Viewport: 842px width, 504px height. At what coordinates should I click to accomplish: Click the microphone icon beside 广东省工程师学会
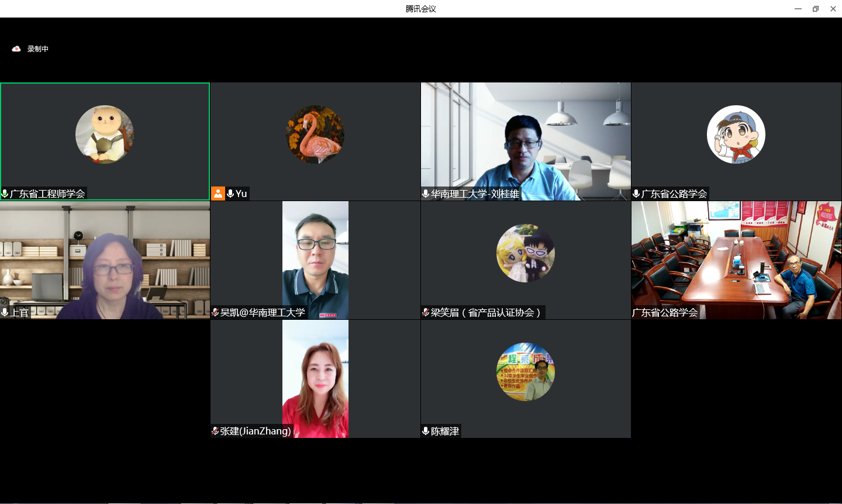(5, 194)
